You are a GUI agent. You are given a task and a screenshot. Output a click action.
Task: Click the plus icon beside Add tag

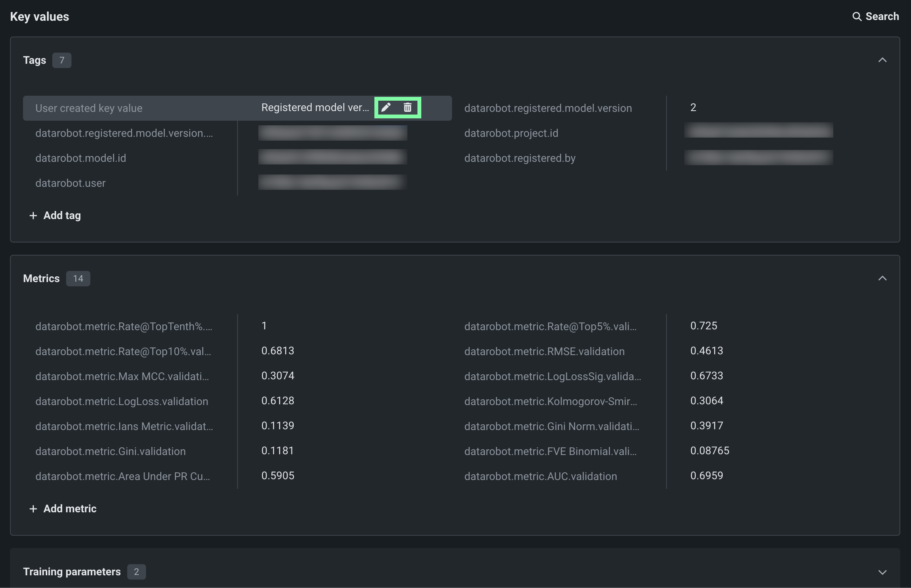33,216
